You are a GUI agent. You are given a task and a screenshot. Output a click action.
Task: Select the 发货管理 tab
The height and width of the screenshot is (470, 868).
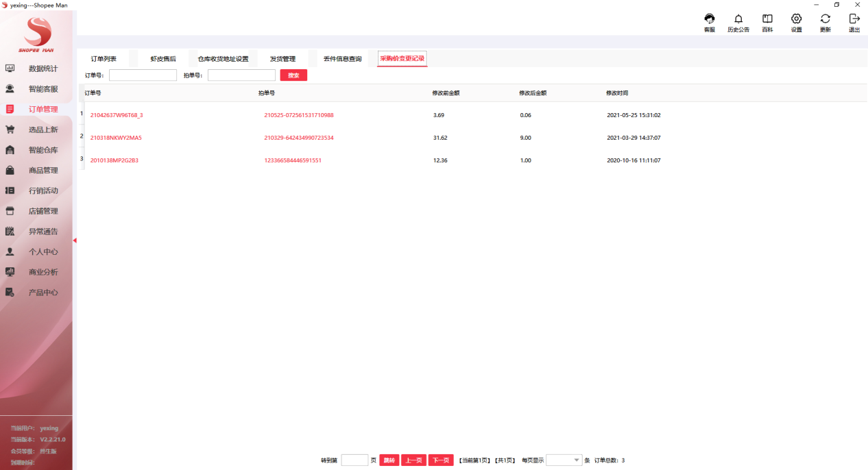pos(282,59)
